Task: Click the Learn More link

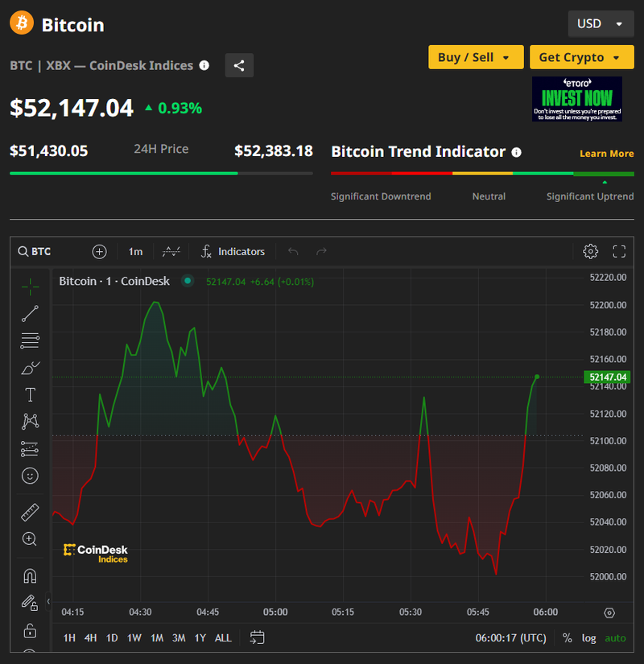Action: [x=606, y=154]
